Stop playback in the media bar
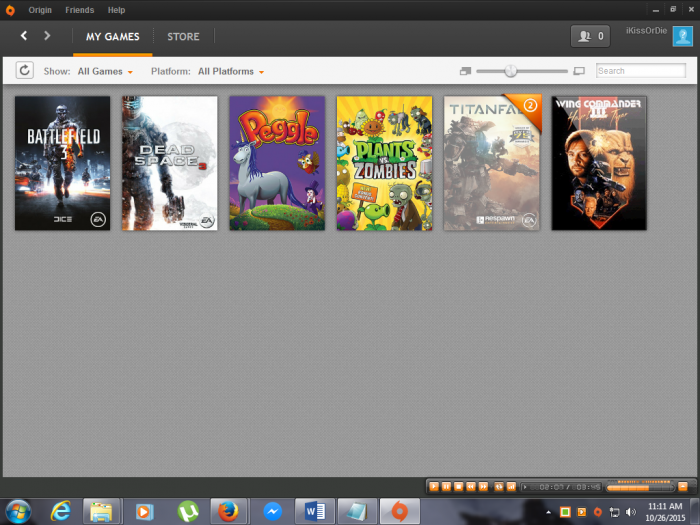Screen dimensions: 700x525 (x=458, y=487)
